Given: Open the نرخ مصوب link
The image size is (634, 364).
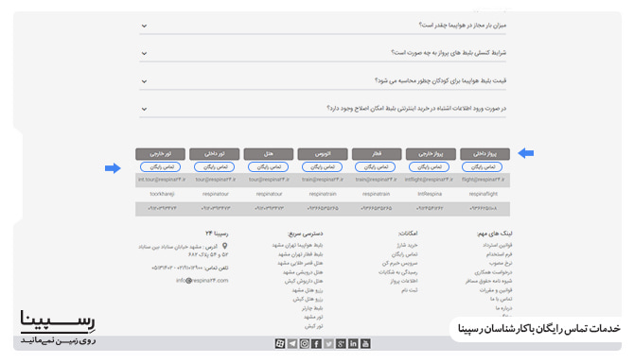Looking at the screenshot, I should 501,263.
